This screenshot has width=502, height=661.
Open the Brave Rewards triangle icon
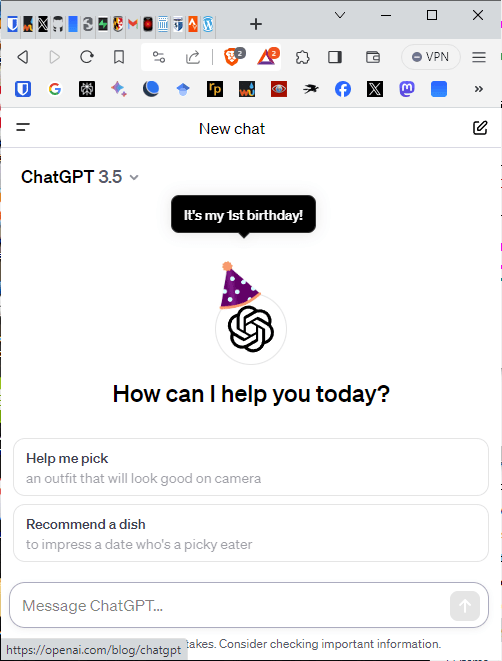268,56
